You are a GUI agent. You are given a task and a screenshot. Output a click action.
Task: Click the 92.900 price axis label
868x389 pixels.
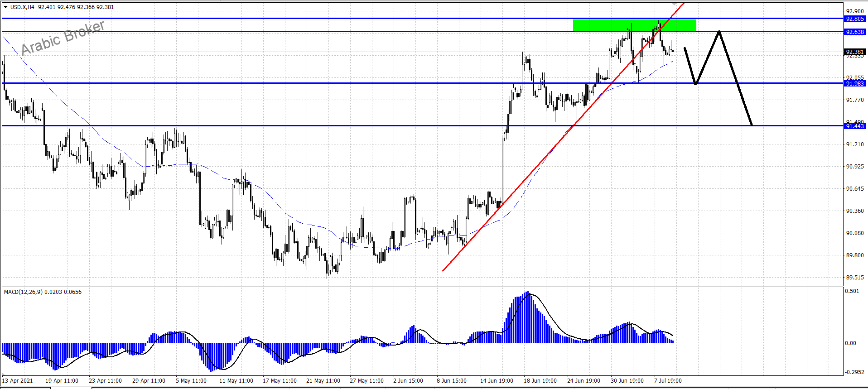click(x=855, y=11)
